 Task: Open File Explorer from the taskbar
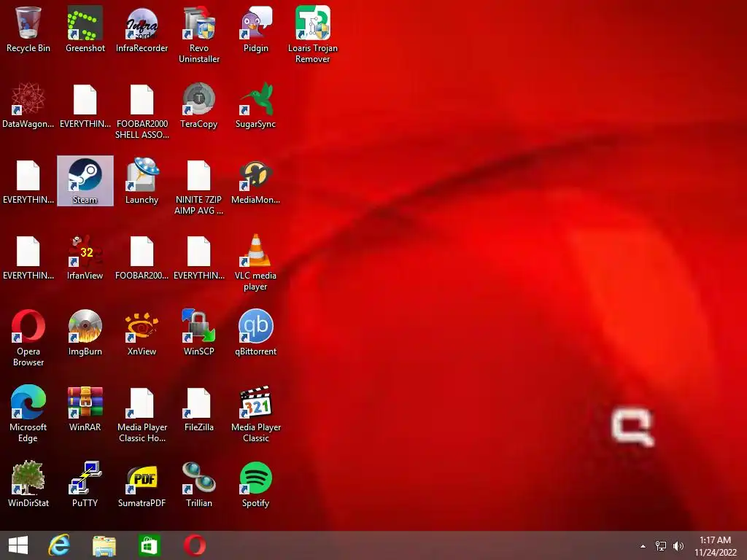[104, 545]
